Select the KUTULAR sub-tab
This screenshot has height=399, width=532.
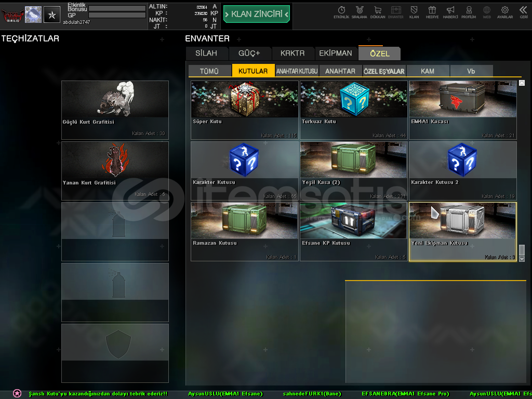(x=253, y=71)
